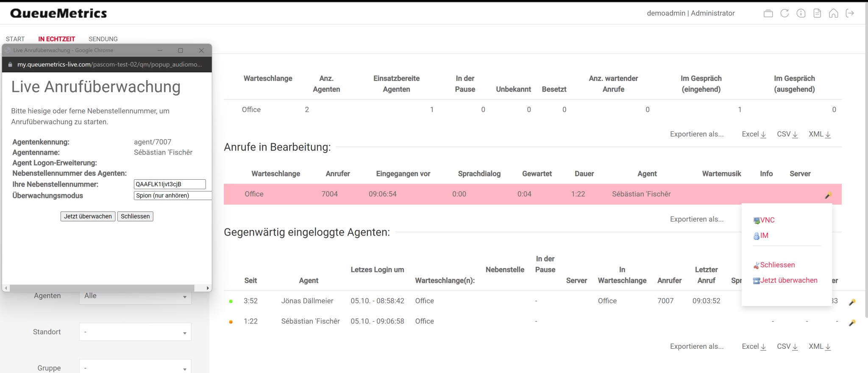Click green status dot for Jönas Dällmeier
The width and height of the screenshot is (868, 373).
click(x=231, y=301)
